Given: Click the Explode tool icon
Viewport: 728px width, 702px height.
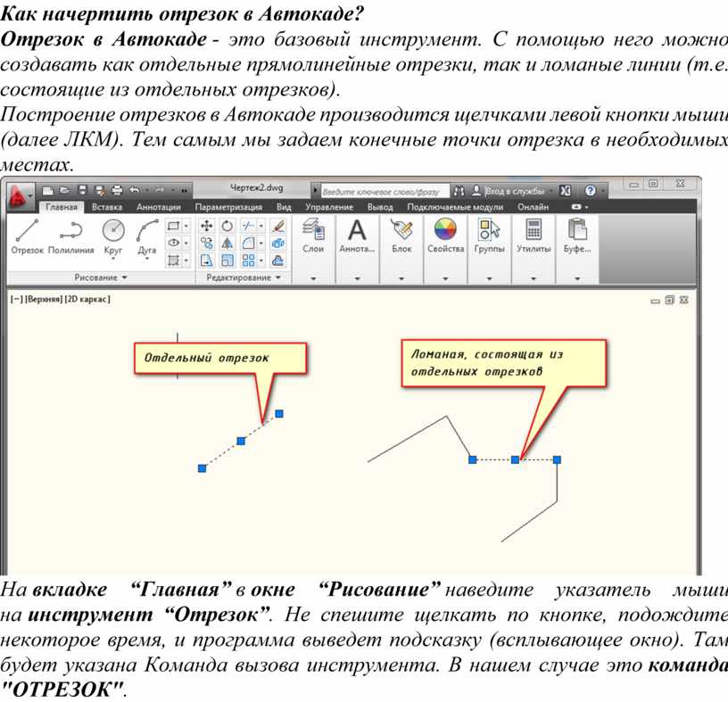Looking at the screenshot, I should pyautogui.click(x=278, y=243).
